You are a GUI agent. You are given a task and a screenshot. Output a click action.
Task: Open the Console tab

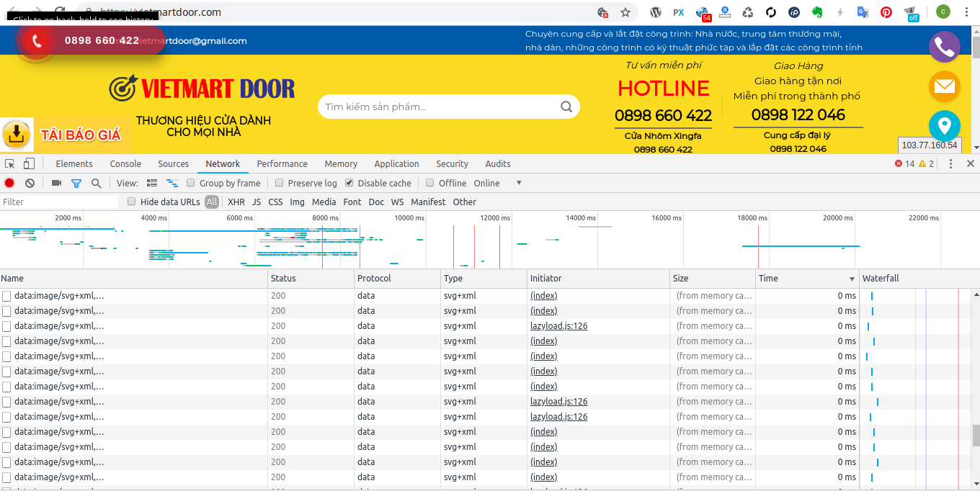coord(125,164)
